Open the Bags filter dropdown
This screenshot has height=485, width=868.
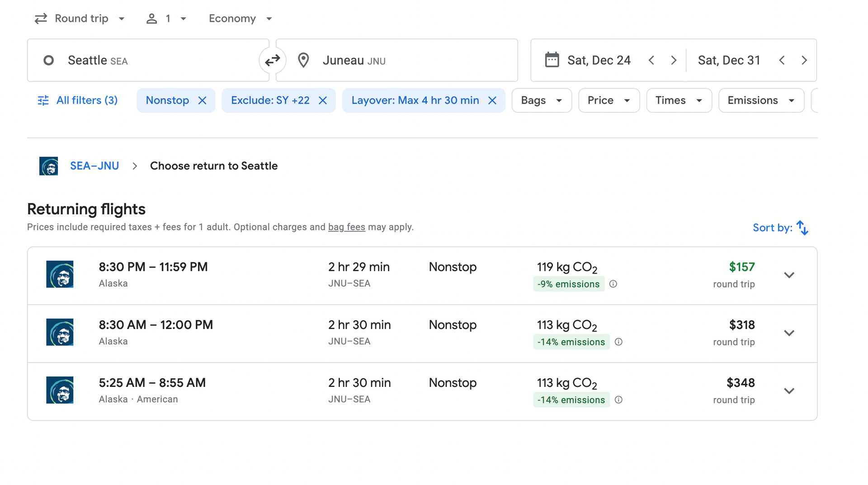coord(541,100)
